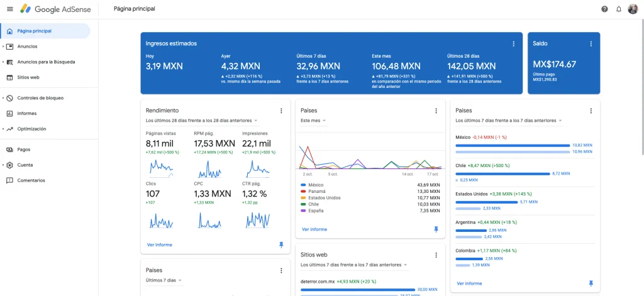The image size is (644, 296).
Task: Toggle the pin on Rendimiento card
Action: click(x=281, y=244)
